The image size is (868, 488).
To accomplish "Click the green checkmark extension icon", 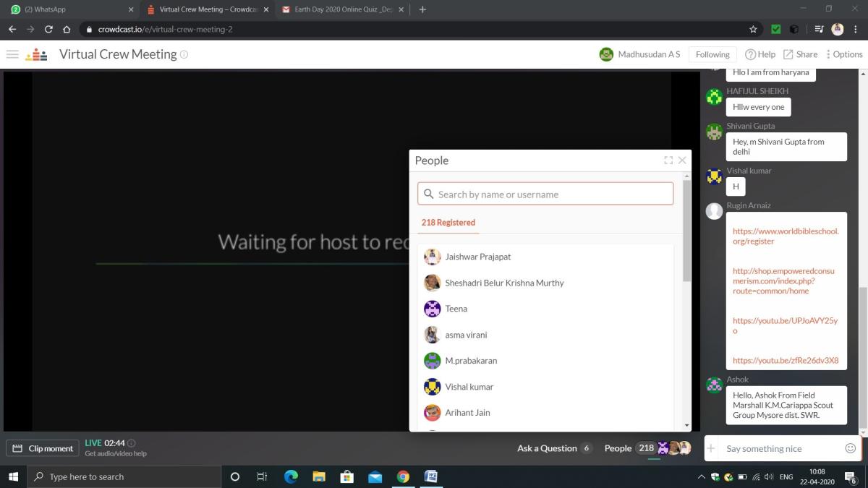I will click(775, 30).
